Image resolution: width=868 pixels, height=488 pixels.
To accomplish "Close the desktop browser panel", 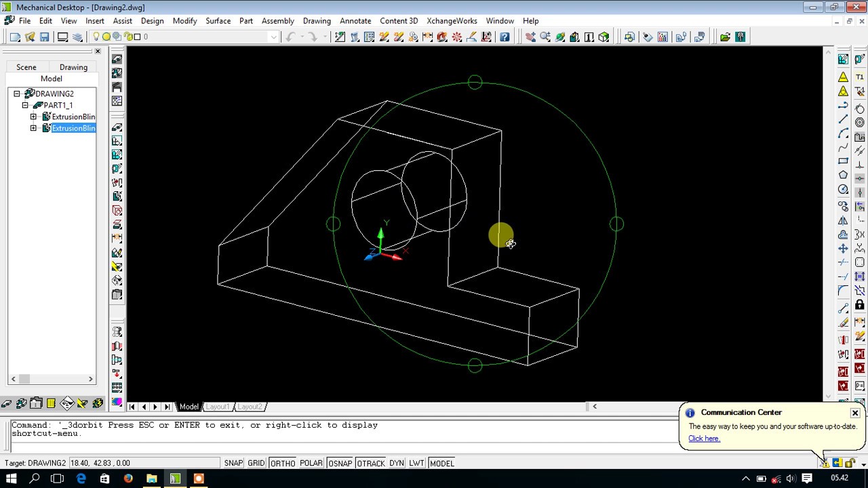I will coord(98,52).
